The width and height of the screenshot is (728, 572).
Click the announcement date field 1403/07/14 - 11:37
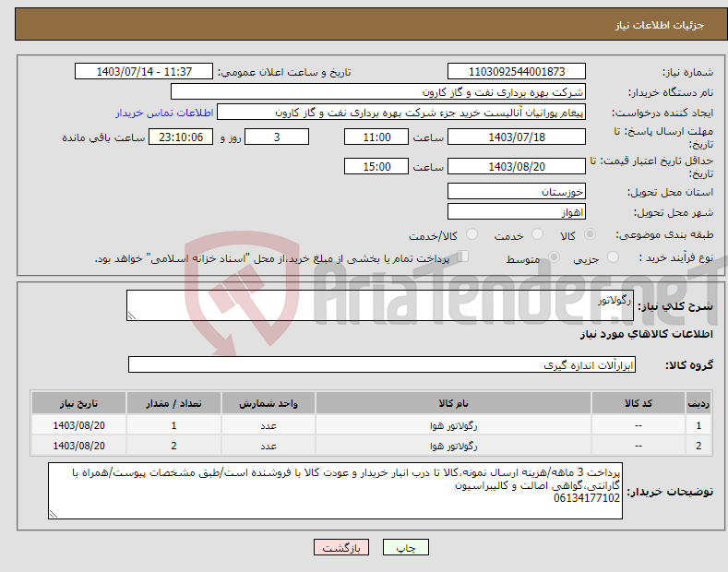point(144,72)
